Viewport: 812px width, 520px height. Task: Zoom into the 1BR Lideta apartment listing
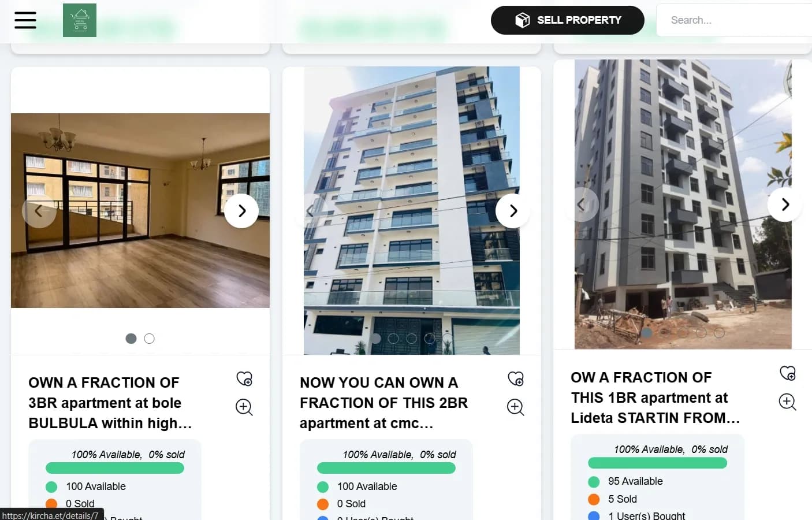pyautogui.click(x=788, y=402)
